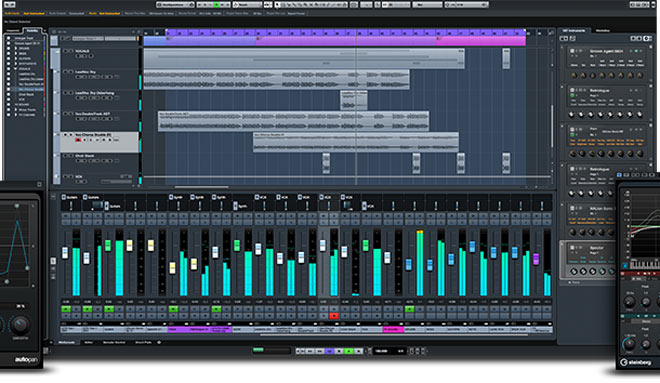Toggle first Retrologue instrument power button

click(x=572, y=90)
